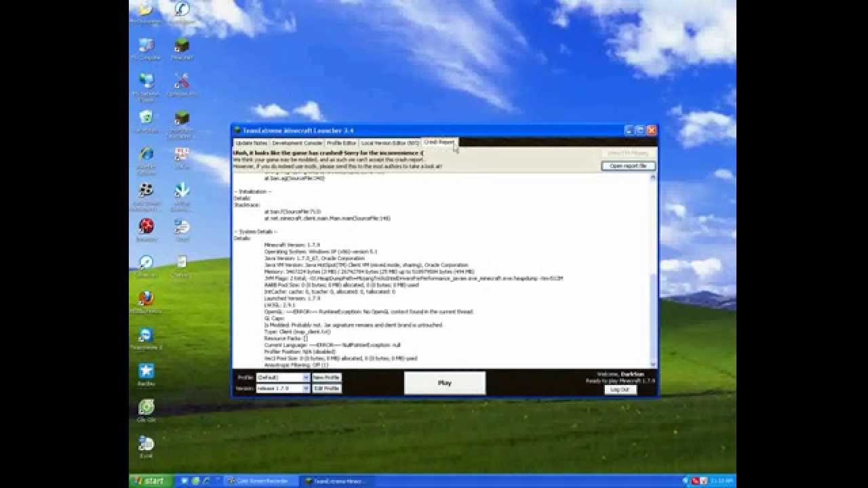
Task: Open the Local Version Editor tab
Action: pos(390,143)
